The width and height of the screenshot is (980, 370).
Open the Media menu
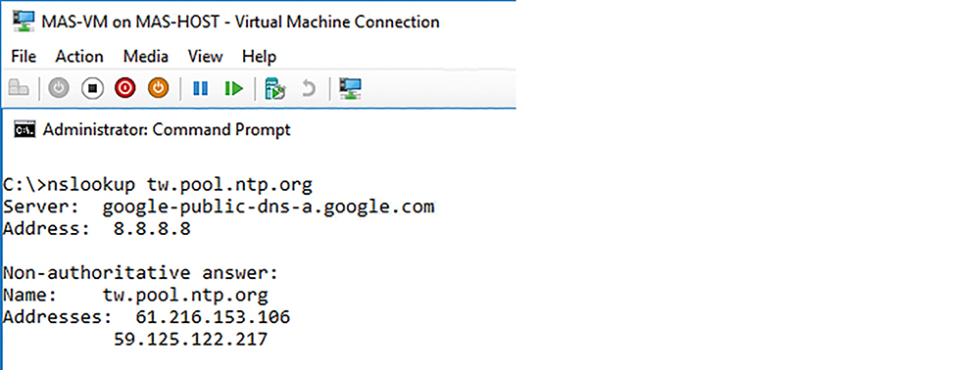pos(146,57)
